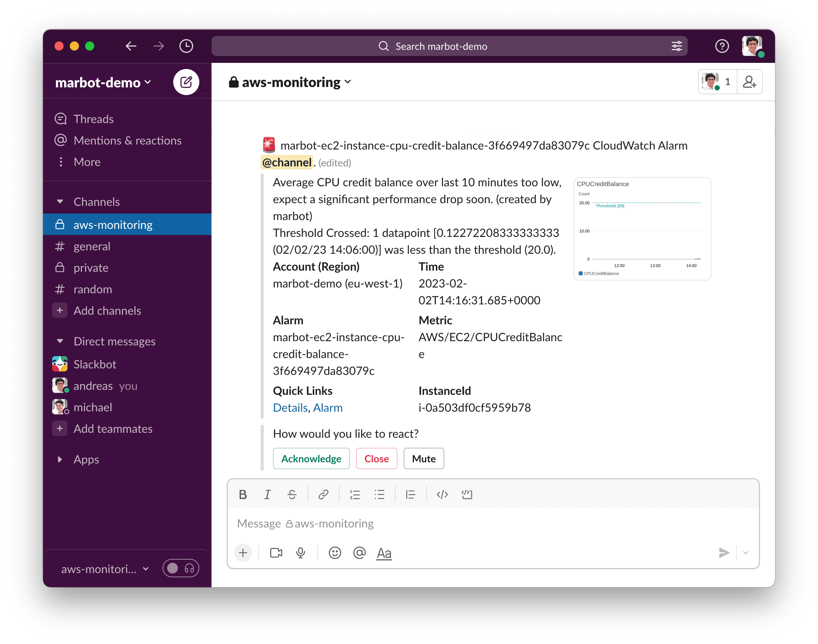Insert an ordered list
818x644 pixels.
point(355,495)
